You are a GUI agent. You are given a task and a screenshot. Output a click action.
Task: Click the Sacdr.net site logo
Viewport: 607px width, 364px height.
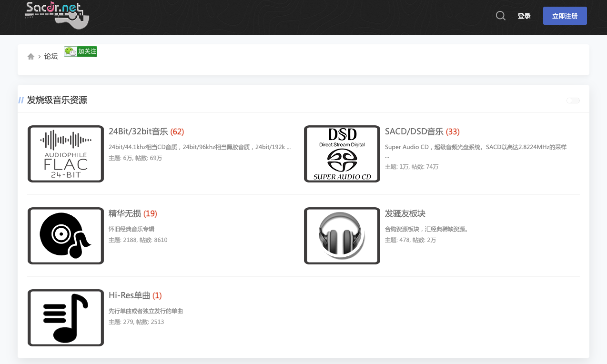click(x=57, y=14)
